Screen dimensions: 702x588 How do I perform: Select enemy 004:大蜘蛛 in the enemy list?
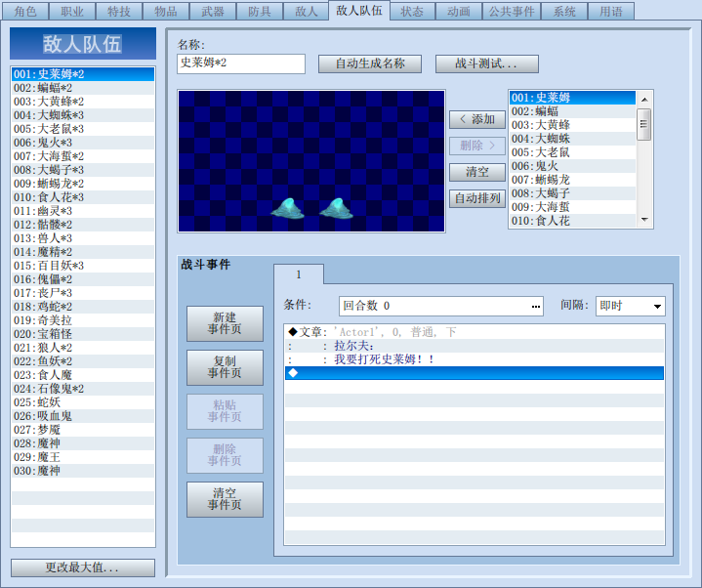[x=572, y=139]
